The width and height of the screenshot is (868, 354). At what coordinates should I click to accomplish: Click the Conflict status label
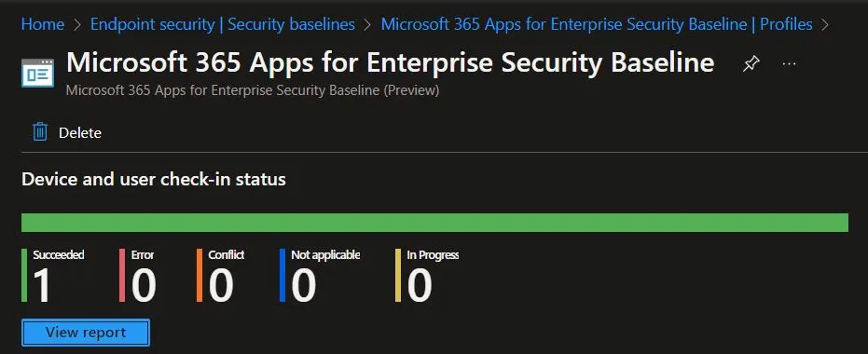[227, 255]
